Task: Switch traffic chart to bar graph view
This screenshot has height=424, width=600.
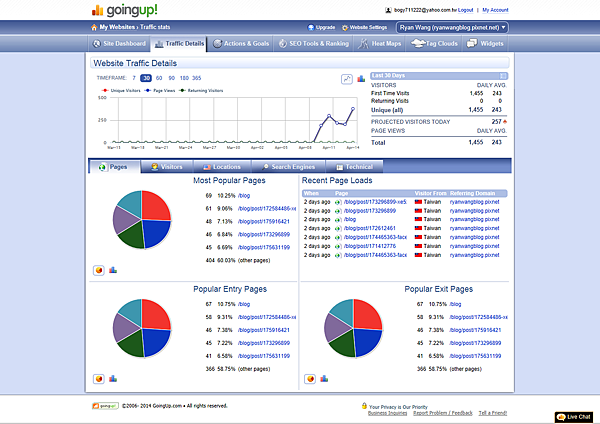Action: 361,79
